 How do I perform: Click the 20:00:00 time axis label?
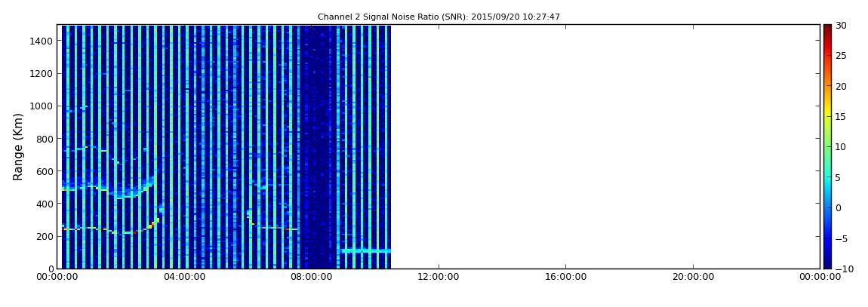(x=693, y=277)
